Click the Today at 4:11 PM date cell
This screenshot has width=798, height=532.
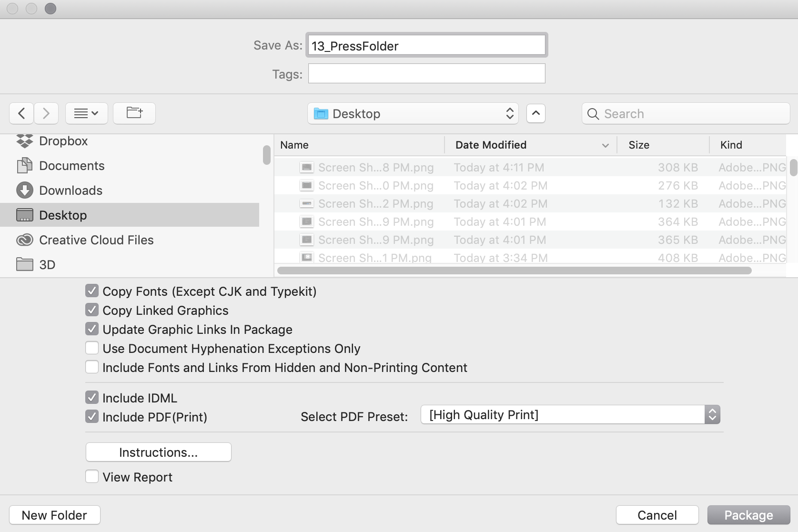(499, 168)
